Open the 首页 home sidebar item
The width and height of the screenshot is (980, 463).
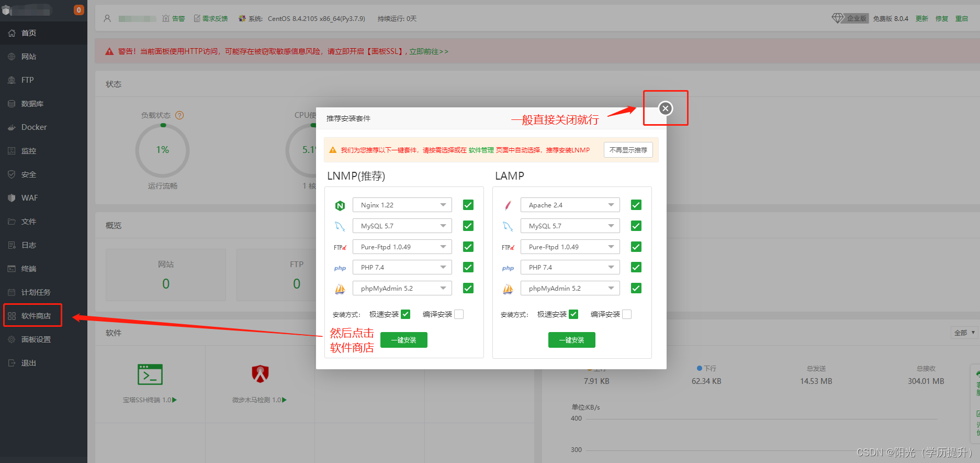(43, 33)
